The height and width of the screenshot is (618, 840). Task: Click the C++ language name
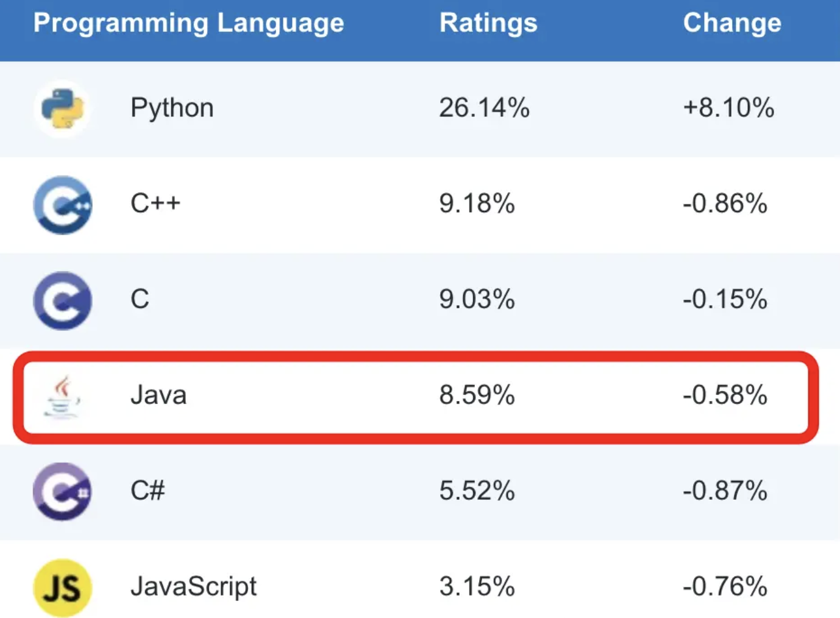click(x=155, y=203)
